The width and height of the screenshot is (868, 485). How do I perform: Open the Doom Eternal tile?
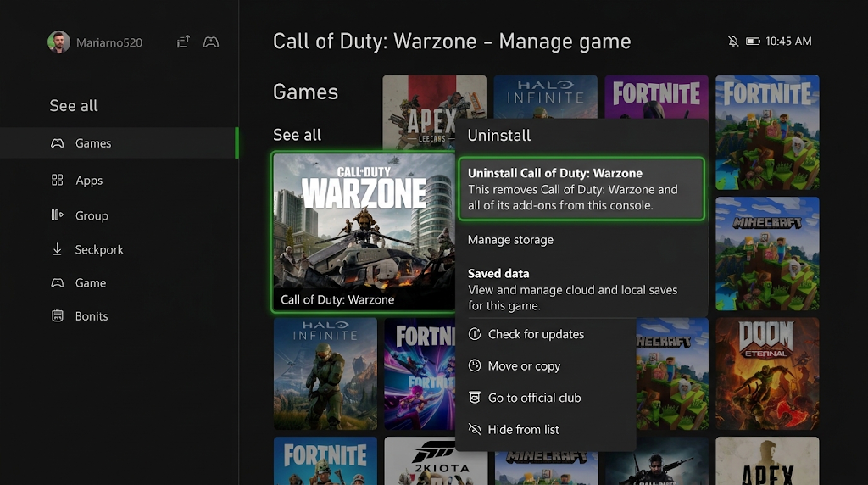pyautogui.click(x=767, y=374)
